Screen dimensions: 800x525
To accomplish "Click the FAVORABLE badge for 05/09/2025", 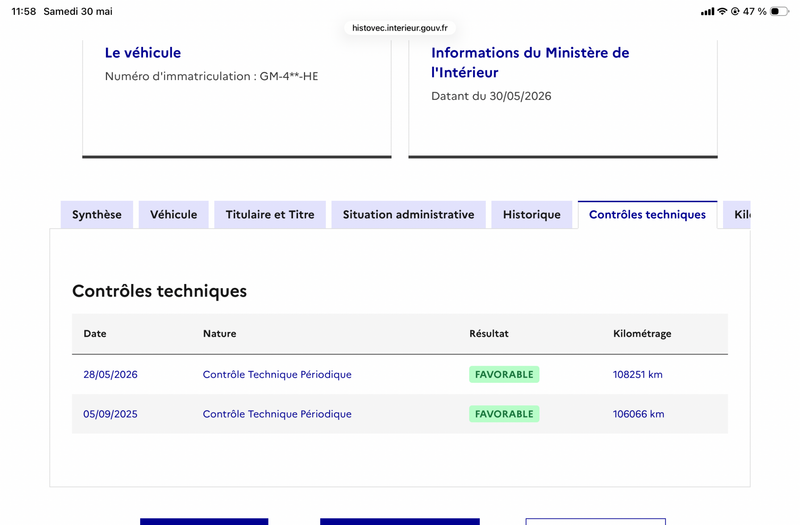I will click(x=504, y=414).
